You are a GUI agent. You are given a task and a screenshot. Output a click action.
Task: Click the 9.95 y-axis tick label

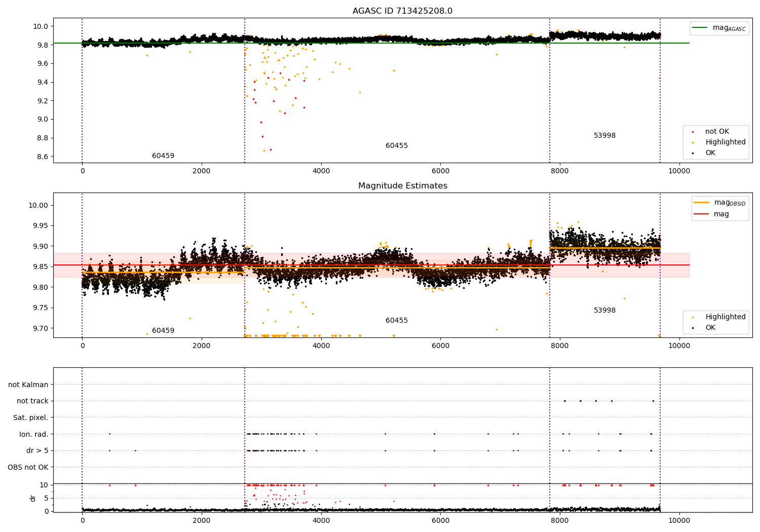(x=40, y=226)
